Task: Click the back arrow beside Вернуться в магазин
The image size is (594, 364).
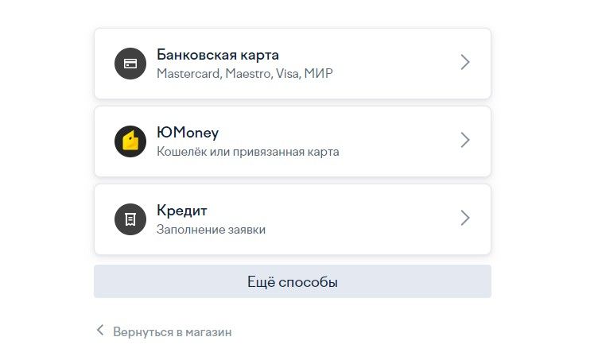Action: [100, 331]
